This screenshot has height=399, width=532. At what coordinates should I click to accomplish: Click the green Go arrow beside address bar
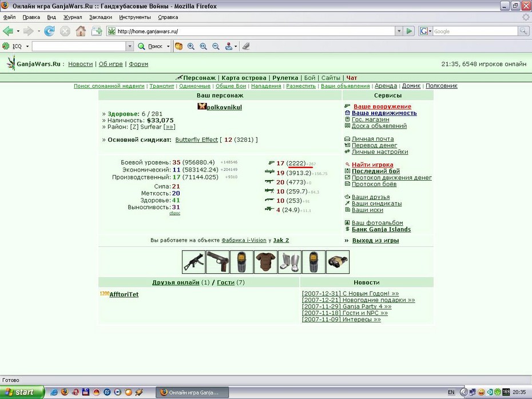point(409,31)
